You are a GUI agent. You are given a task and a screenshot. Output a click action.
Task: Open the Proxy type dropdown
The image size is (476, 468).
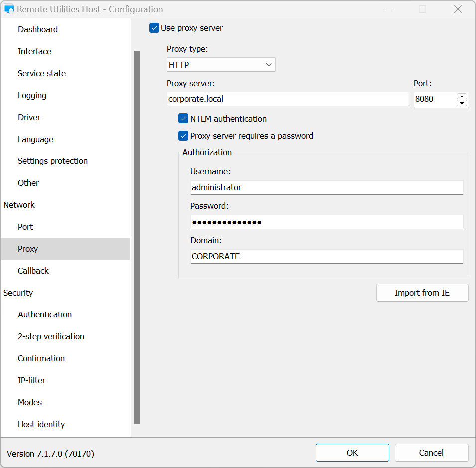coord(221,65)
